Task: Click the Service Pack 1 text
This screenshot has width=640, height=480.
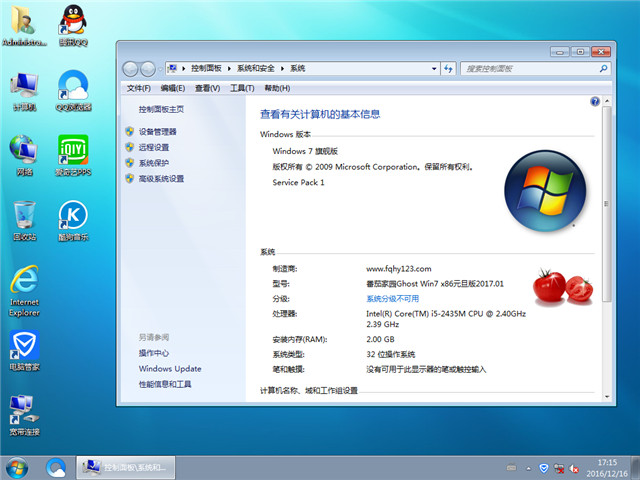Action: click(298, 182)
